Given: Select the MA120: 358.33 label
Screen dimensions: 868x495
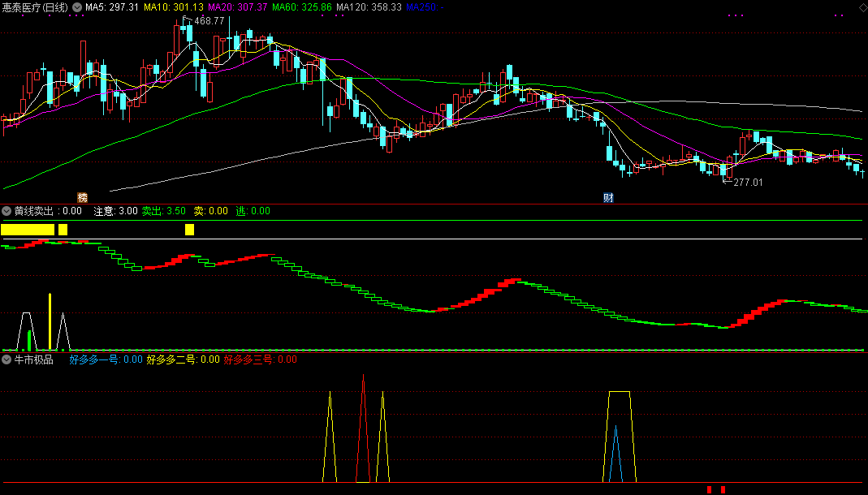Looking at the screenshot, I should point(369,7).
